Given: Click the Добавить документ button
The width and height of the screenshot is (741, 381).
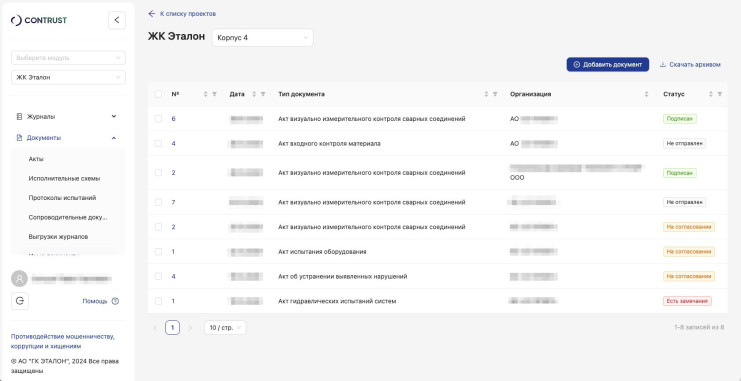Looking at the screenshot, I should [x=608, y=65].
